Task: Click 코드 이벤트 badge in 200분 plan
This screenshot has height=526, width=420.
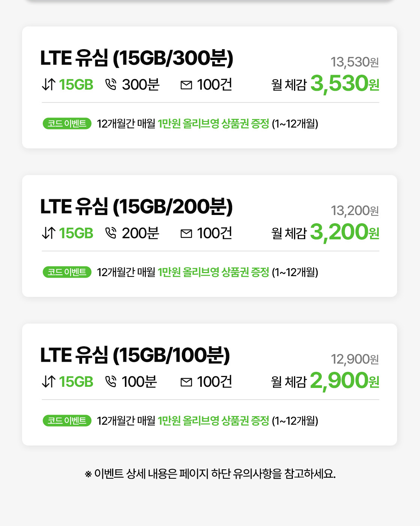Action: pyautogui.click(x=67, y=272)
